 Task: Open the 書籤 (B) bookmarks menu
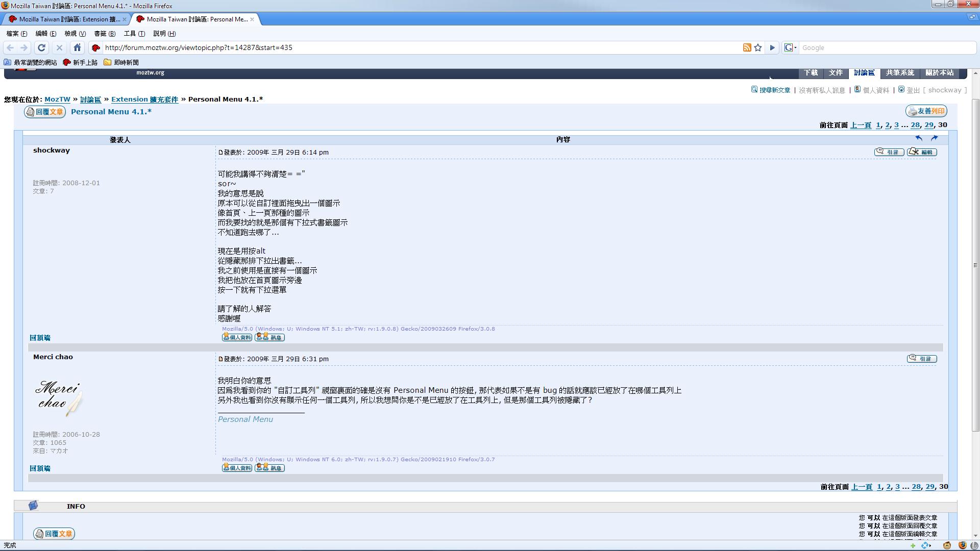[x=105, y=34]
